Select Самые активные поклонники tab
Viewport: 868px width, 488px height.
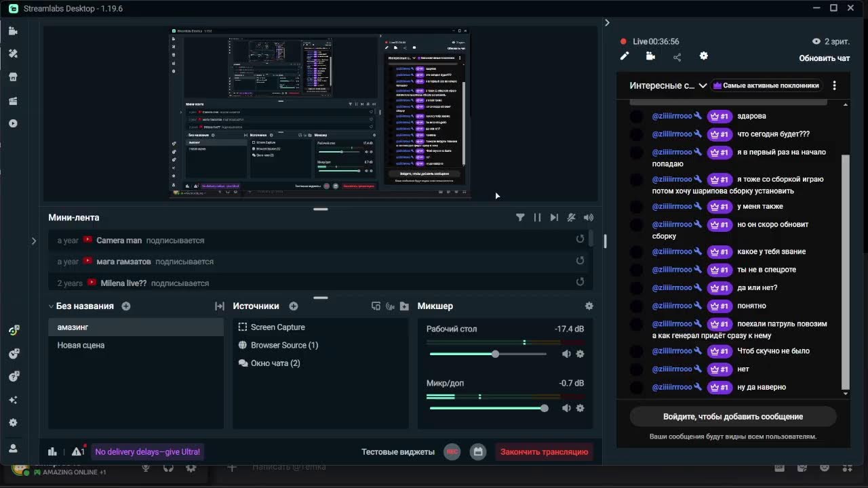[766, 85]
